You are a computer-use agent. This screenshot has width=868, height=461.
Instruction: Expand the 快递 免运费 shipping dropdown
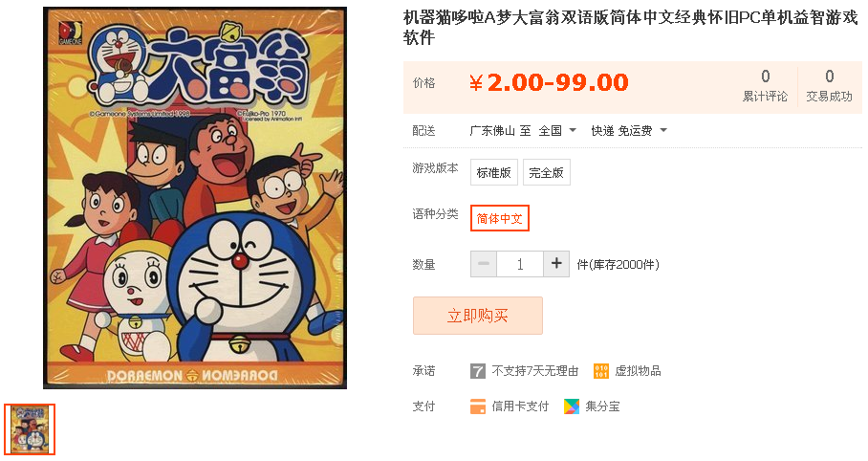[x=629, y=131]
